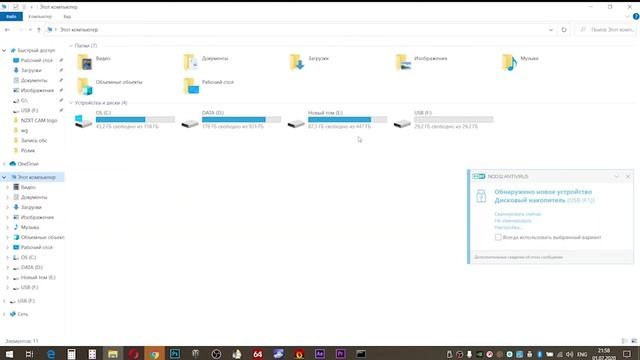Collapse the Этот компьютер tree node

(4, 177)
